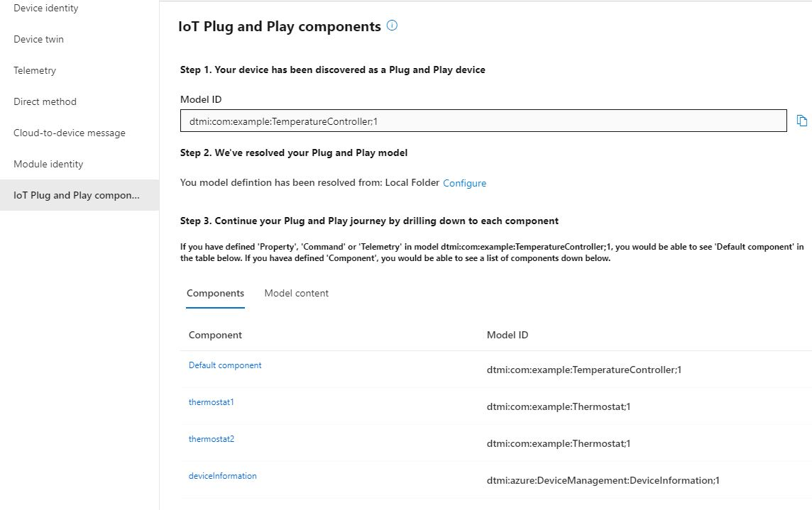This screenshot has height=510, width=812.
Task: Select Module identity in the sidebar
Action: [48, 164]
